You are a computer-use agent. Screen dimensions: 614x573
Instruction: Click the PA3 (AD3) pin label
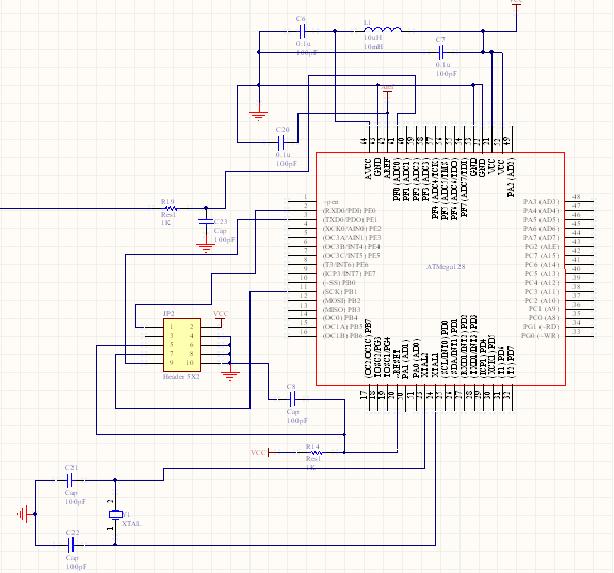click(541, 202)
